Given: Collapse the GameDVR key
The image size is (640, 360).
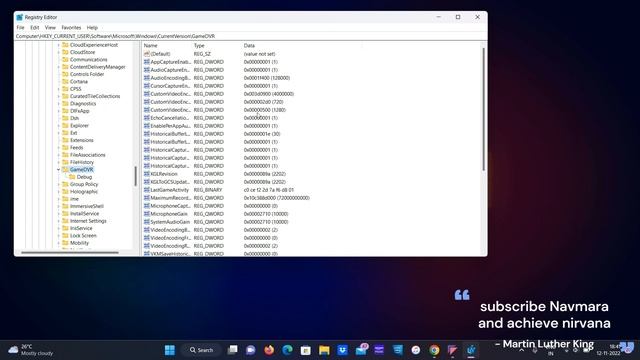Looking at the screenshot, I should click(58, 169).
